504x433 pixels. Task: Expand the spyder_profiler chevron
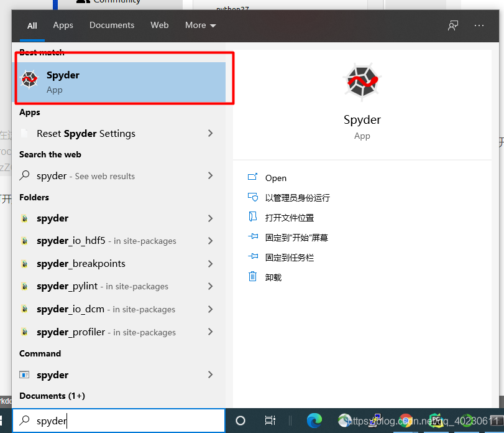tap(210, 332)
